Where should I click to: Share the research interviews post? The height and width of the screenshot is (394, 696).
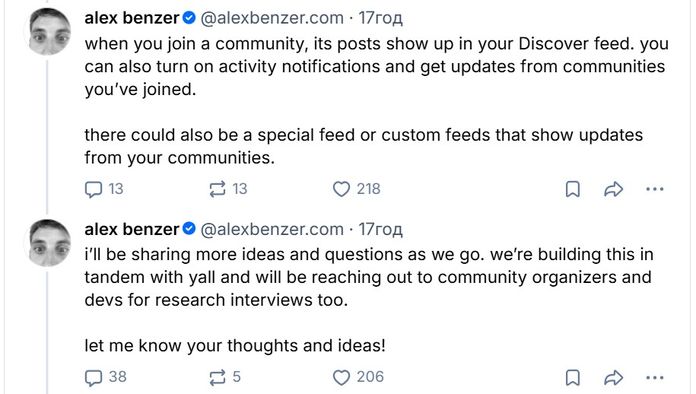click(x=613, y=378)
